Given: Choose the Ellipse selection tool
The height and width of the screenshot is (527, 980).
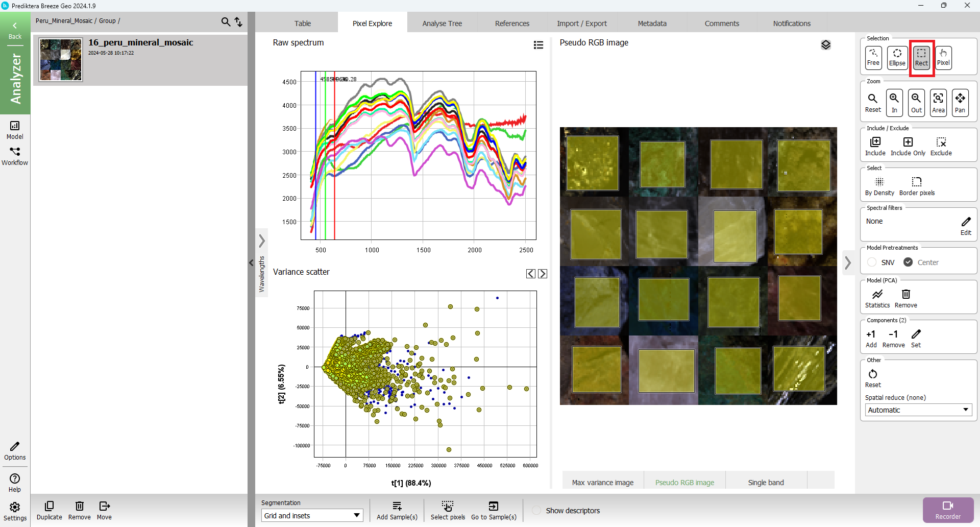Looking at the screenshot, I should pyautogui.click(x=897, y=57).
